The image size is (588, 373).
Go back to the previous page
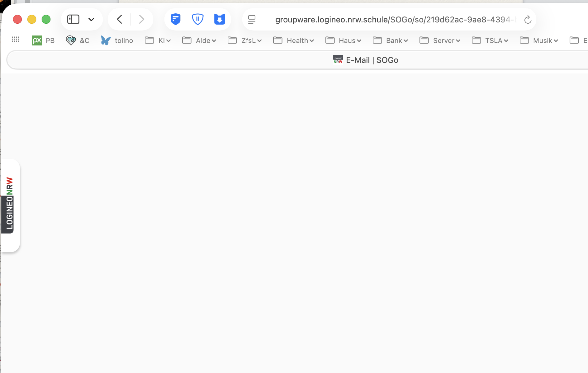click(120, 19)
